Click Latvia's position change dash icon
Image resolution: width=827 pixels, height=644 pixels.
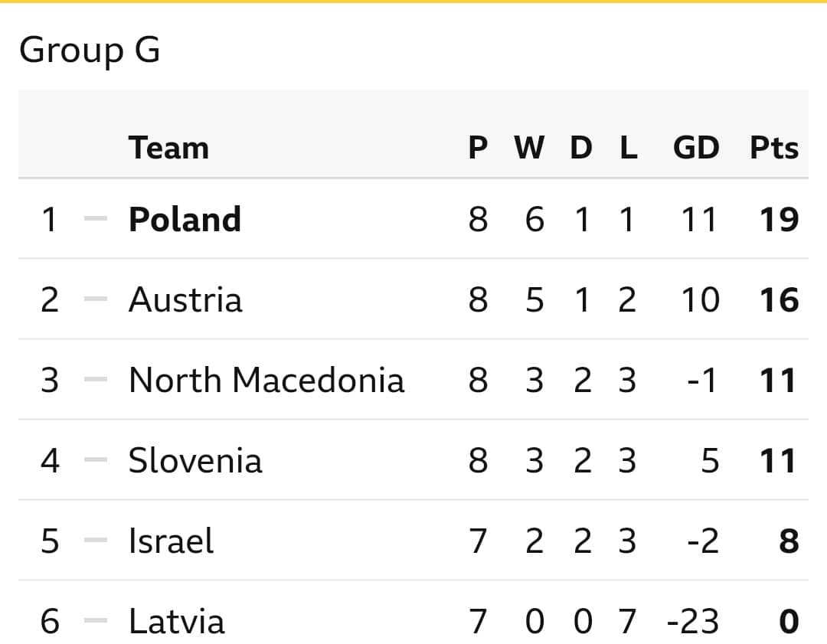click(96, 620)
